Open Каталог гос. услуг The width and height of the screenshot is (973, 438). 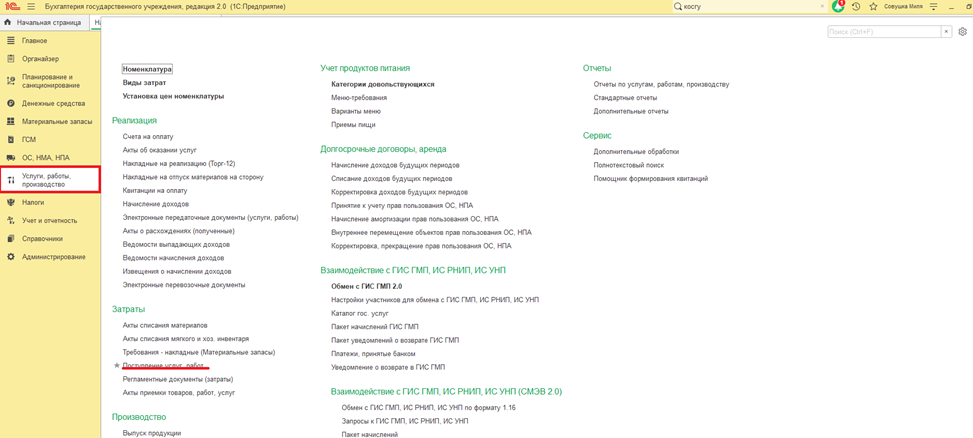(x=360, y=313)
